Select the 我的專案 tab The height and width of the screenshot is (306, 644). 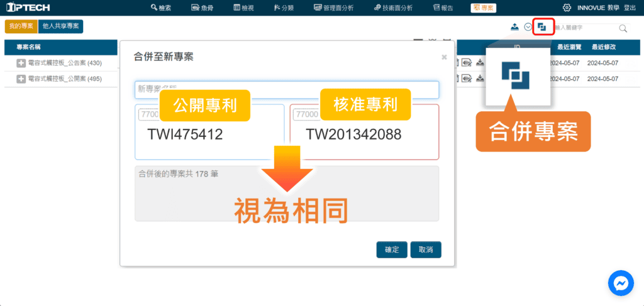point(20,26)
